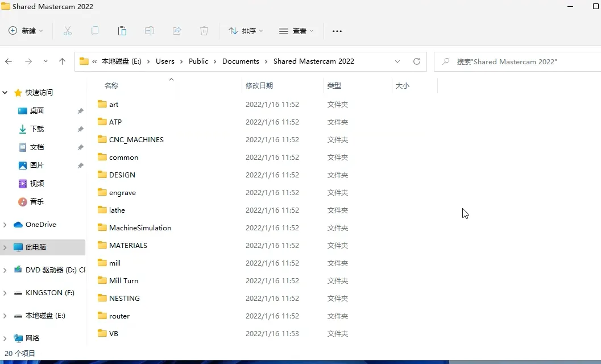The width and height of the screenshot is (601, 364).
Task: Click Documents in the address path
Action: (241, 61)
